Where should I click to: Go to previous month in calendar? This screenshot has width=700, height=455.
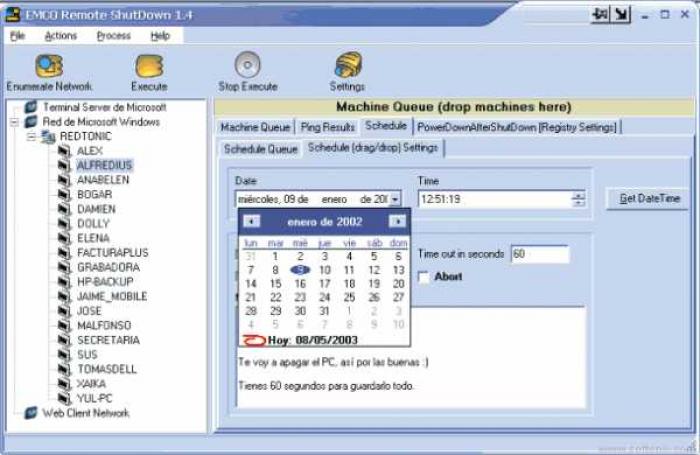click(x=252, y=221)
